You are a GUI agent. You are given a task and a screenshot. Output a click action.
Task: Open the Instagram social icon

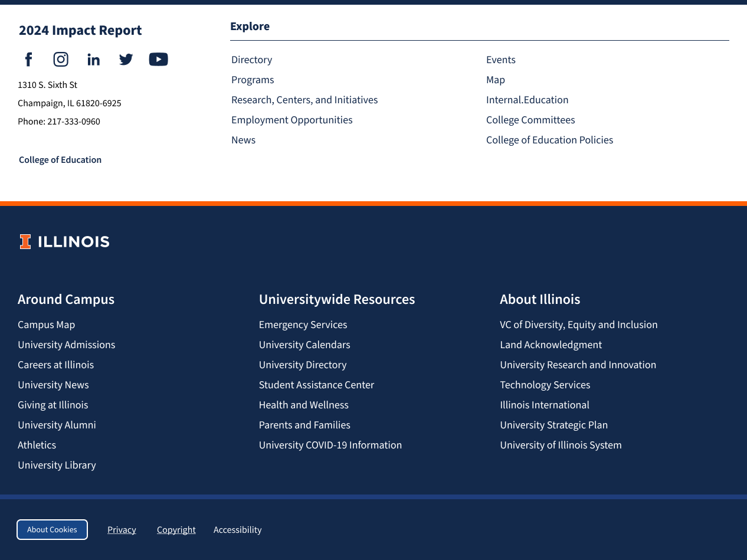pos(61,60)
